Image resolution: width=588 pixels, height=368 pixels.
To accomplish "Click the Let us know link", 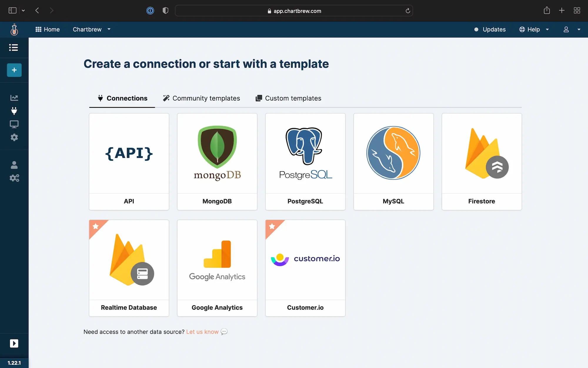I will [202, 332].
